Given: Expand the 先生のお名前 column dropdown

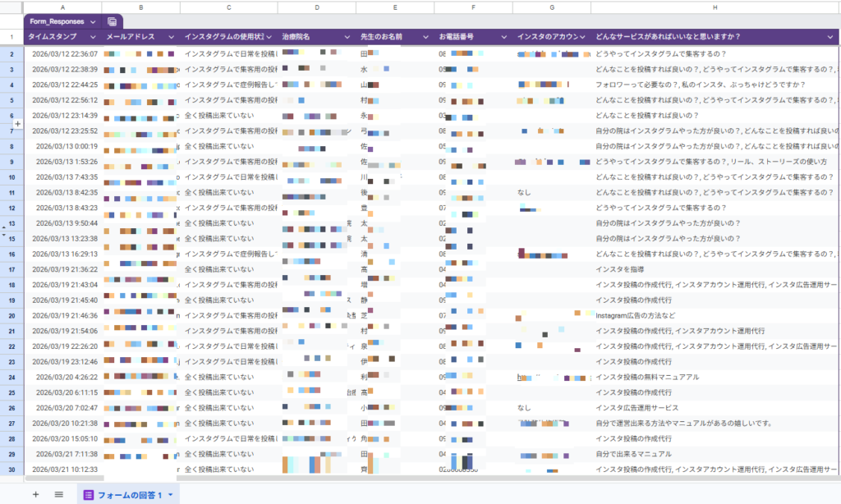Looking at the screenshot, I should pyautogui.click(x=425, y=37).
